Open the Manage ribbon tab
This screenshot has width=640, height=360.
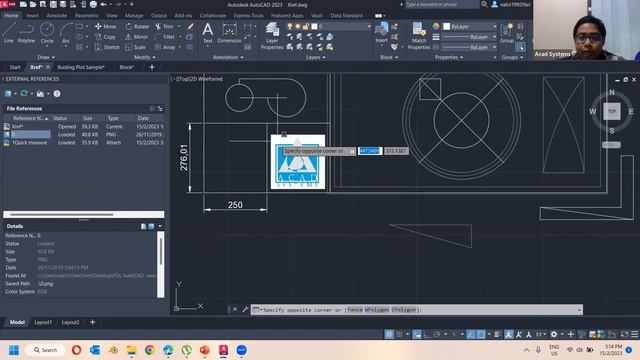point(134,16)
